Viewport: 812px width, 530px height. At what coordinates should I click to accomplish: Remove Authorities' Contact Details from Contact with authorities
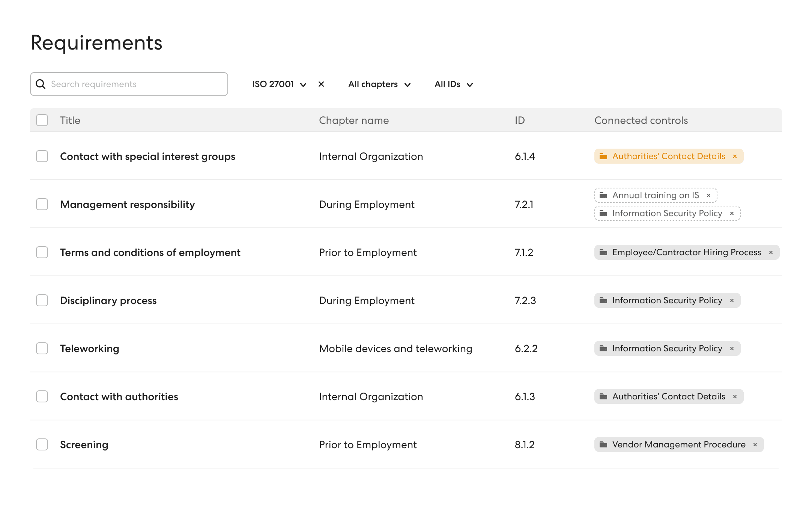(735, 396)
